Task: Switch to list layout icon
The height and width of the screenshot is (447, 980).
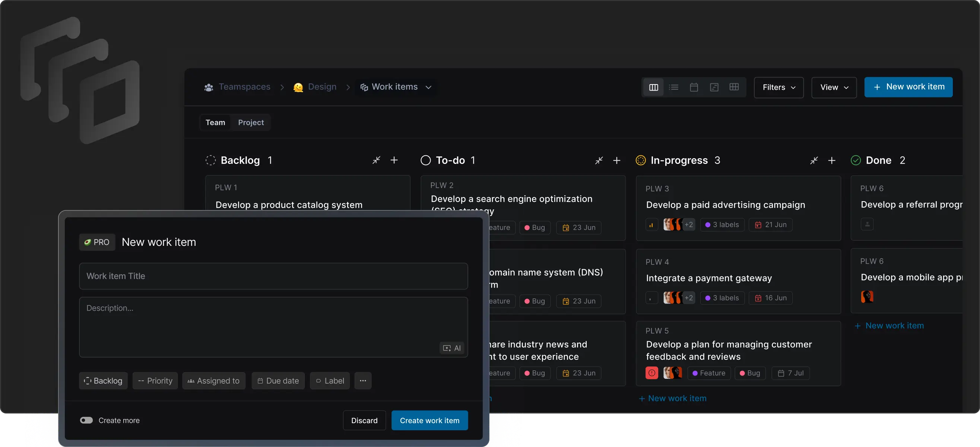Action: (673, 88)
